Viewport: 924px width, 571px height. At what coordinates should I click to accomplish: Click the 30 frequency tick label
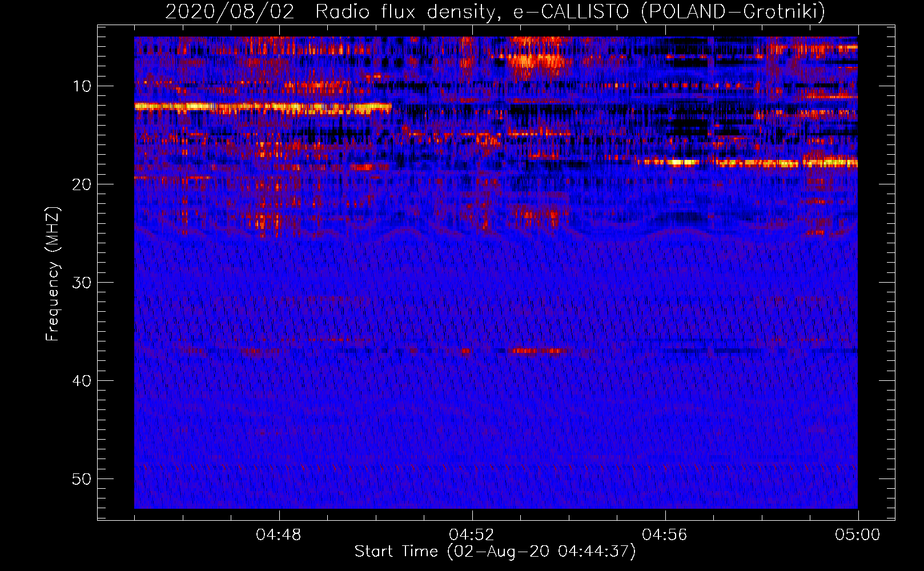click(82, 283)
